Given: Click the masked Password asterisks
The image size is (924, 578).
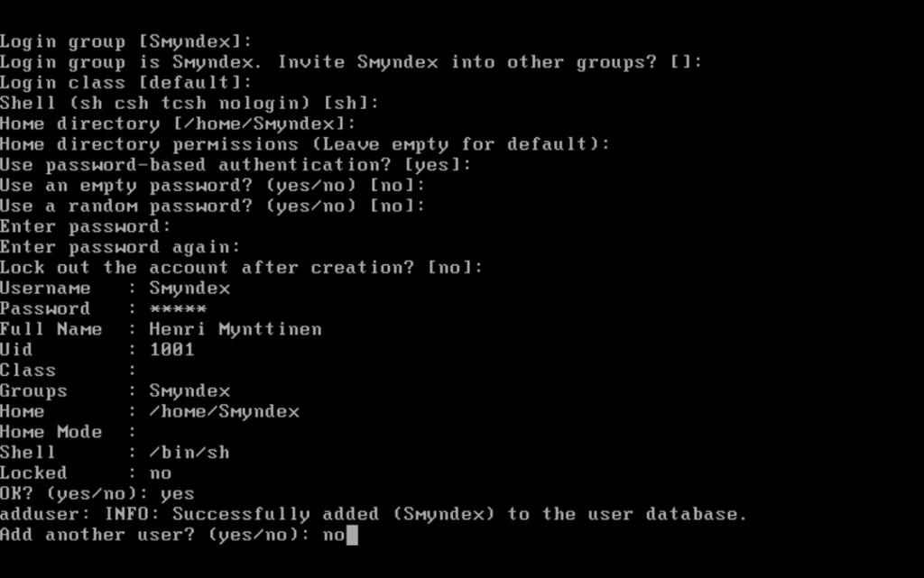Looking at the screenshot, I should click(178, 309).
